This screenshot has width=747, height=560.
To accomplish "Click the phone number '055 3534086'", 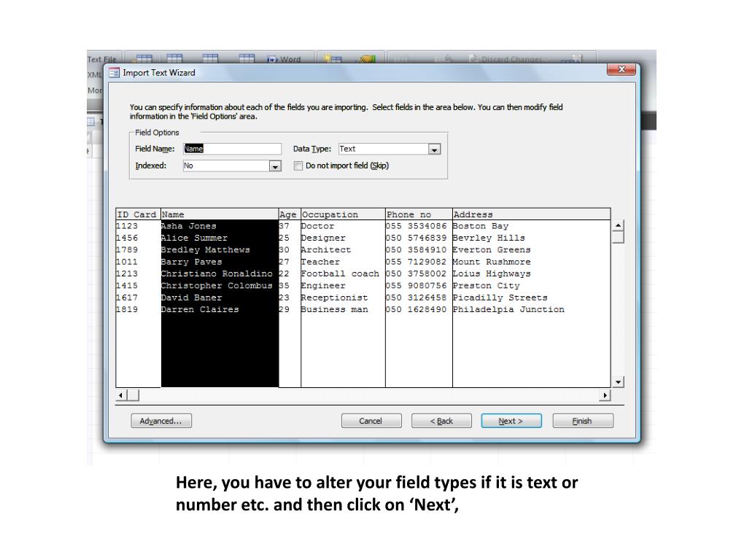I will (417, 226).
